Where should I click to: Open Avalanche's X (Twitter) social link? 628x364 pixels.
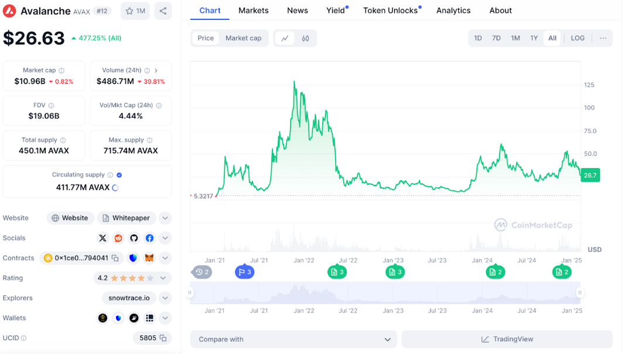click(103, 238)
